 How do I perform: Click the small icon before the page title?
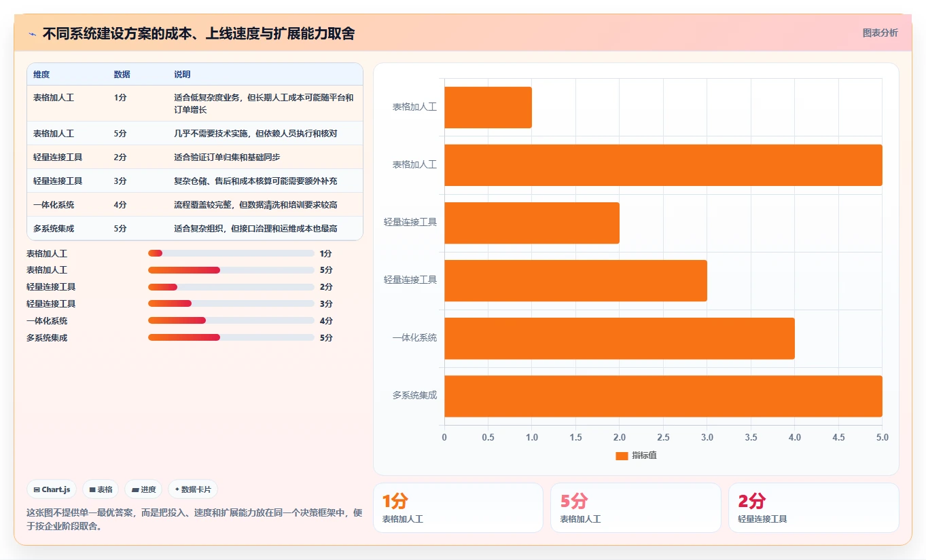click(33, 34)
